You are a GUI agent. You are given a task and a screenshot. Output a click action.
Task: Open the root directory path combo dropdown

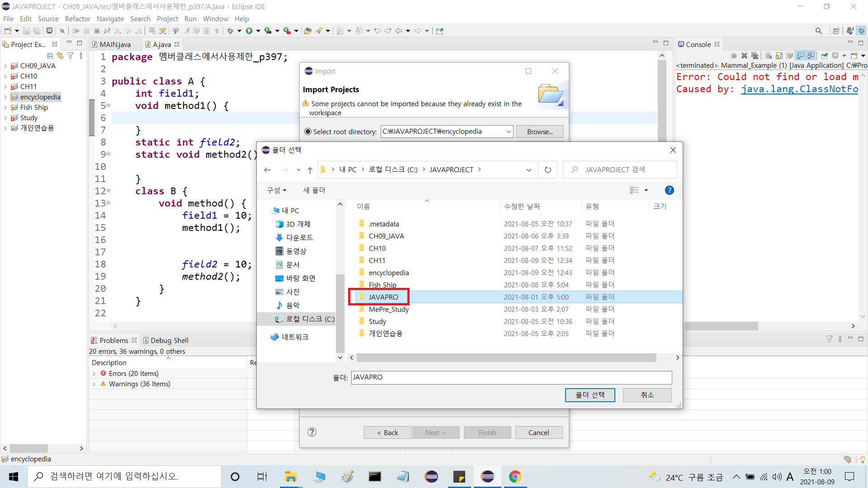509,131
